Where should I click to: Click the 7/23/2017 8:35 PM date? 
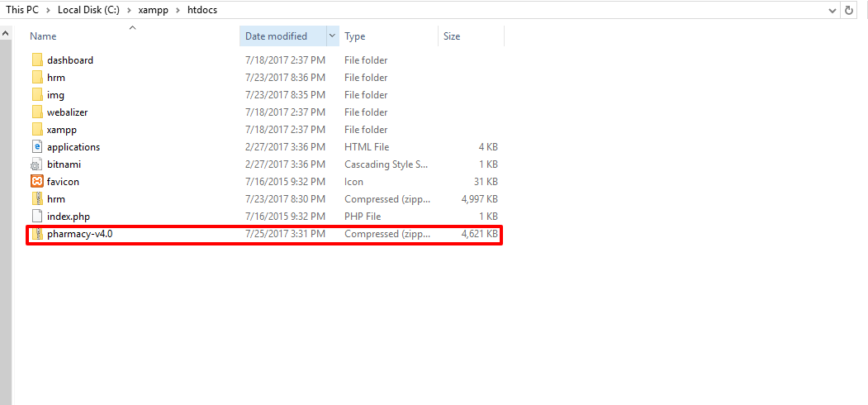tap(285, 95)
